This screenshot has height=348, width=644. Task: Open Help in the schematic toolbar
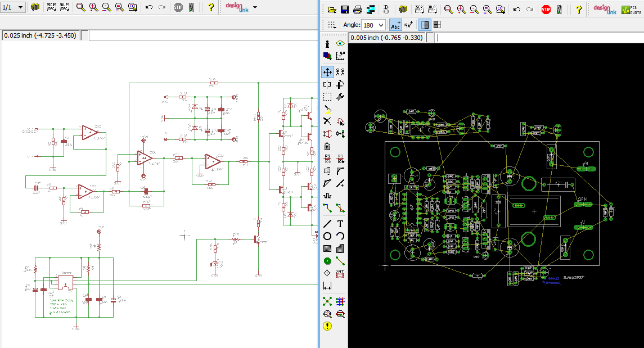click(211, 7)
